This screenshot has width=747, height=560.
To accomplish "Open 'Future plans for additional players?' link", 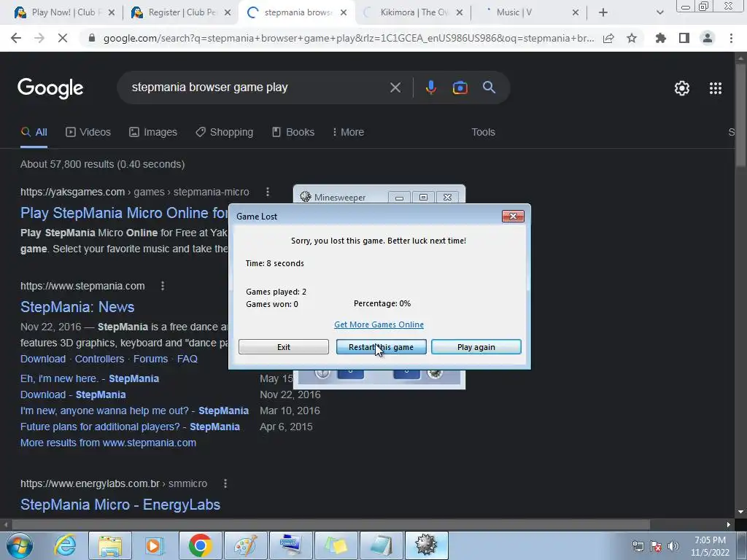I will tap(130, 427).
